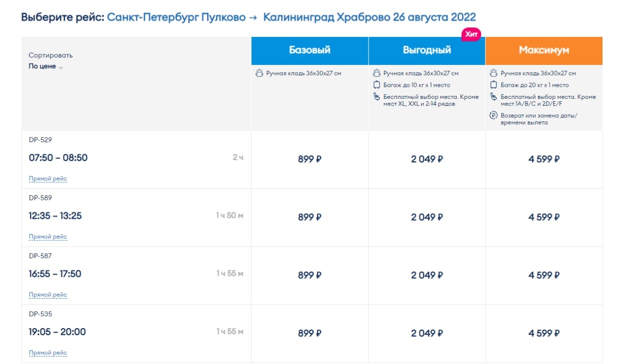
Task: Click the Санкт-Петербург Пулково route title
Action: (176, 17)
